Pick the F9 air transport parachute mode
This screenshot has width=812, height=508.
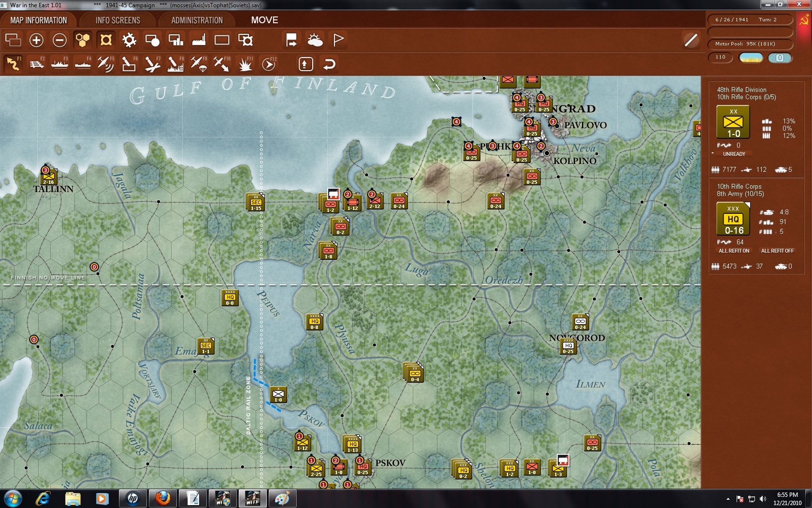point(198,64)
